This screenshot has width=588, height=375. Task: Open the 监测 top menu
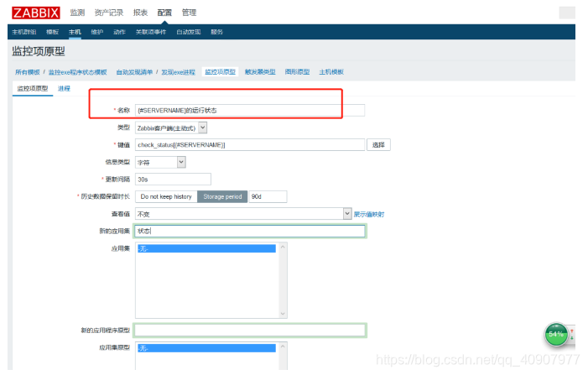tap(77, 13)
